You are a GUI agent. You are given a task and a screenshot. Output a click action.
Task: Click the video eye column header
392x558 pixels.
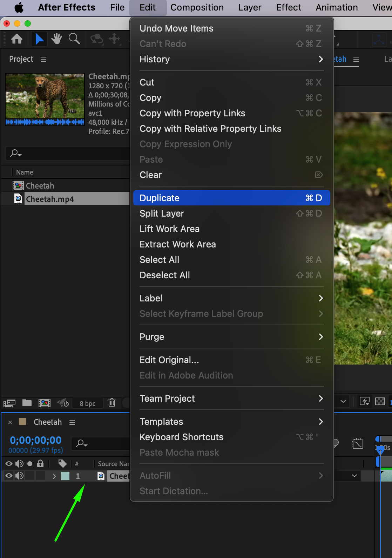(9, 464)
